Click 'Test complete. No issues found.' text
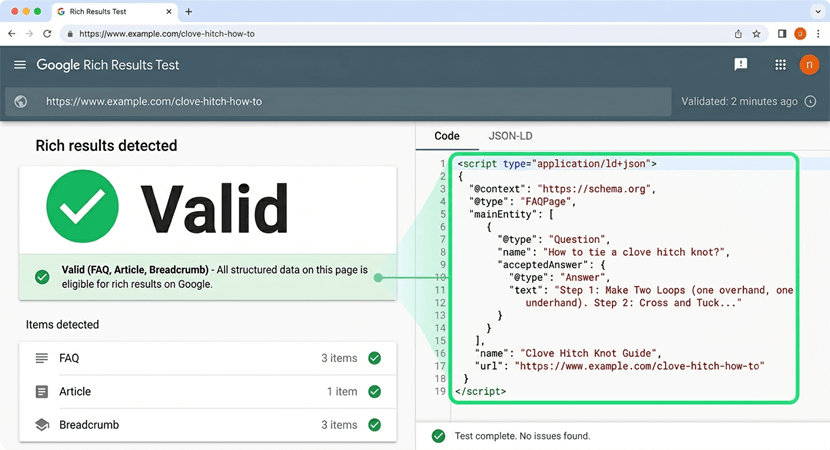Screen dimensions: 830x450 [522, 436]
